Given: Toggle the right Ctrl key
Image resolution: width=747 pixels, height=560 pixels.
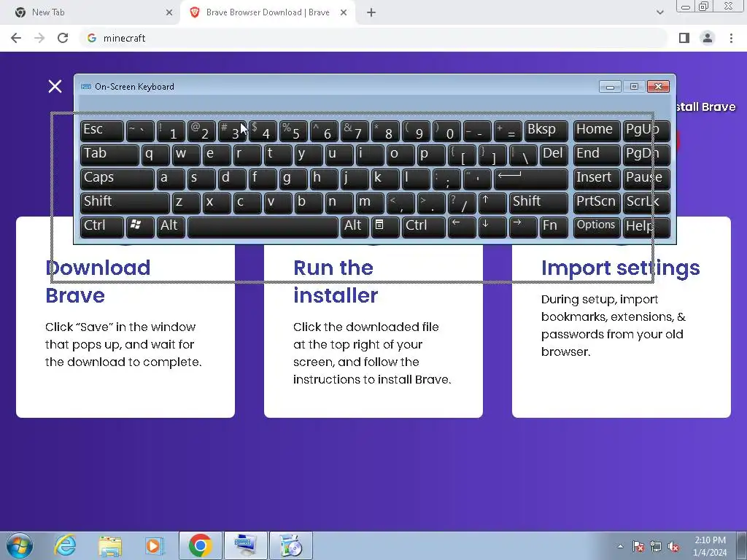Looking at the screenshot, I should coord(424,226).
